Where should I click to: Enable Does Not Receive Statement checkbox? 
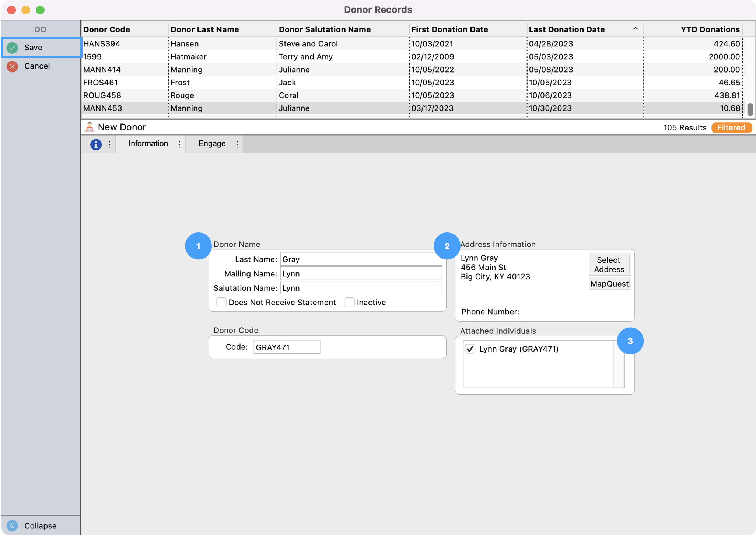point(221,303)
